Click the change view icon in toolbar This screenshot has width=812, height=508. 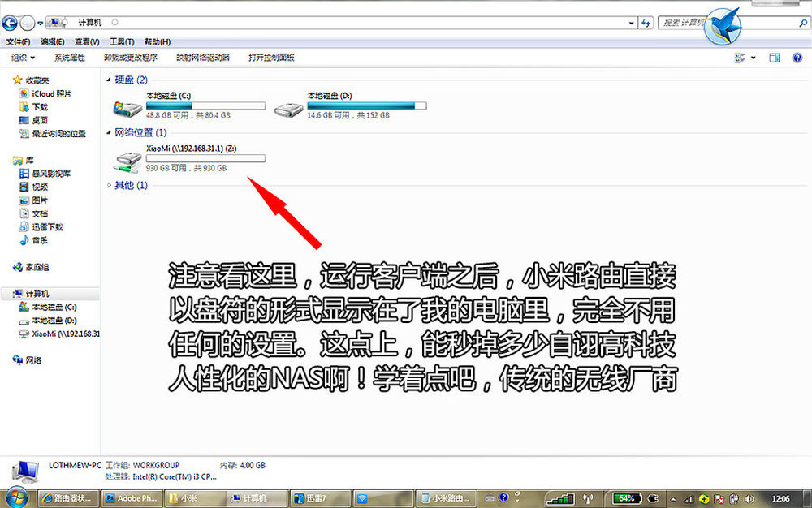(x=740, y=58)
